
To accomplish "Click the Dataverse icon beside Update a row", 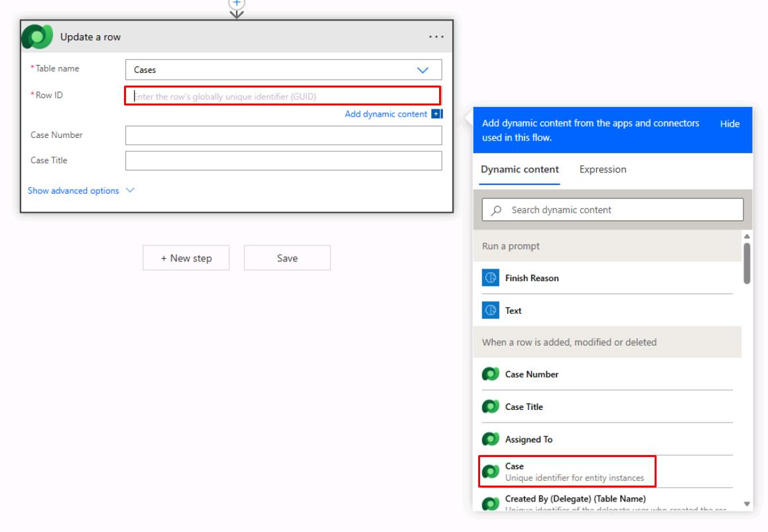I will point(37,36).
